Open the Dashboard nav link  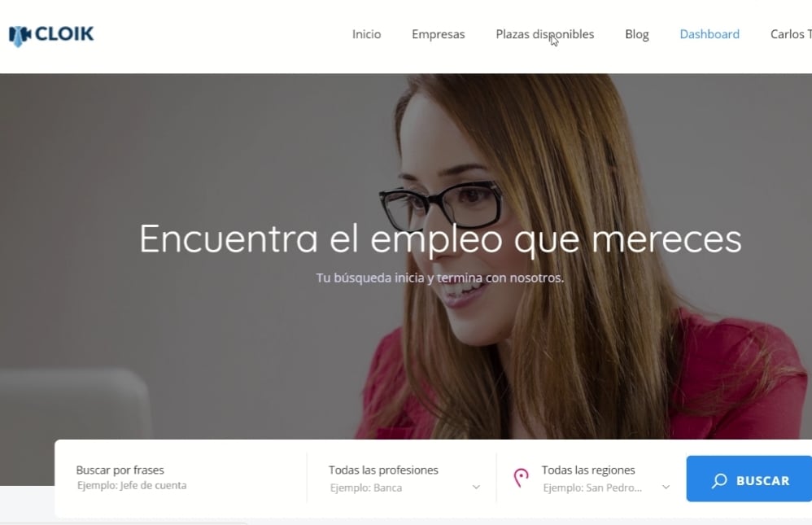[709, 34]
